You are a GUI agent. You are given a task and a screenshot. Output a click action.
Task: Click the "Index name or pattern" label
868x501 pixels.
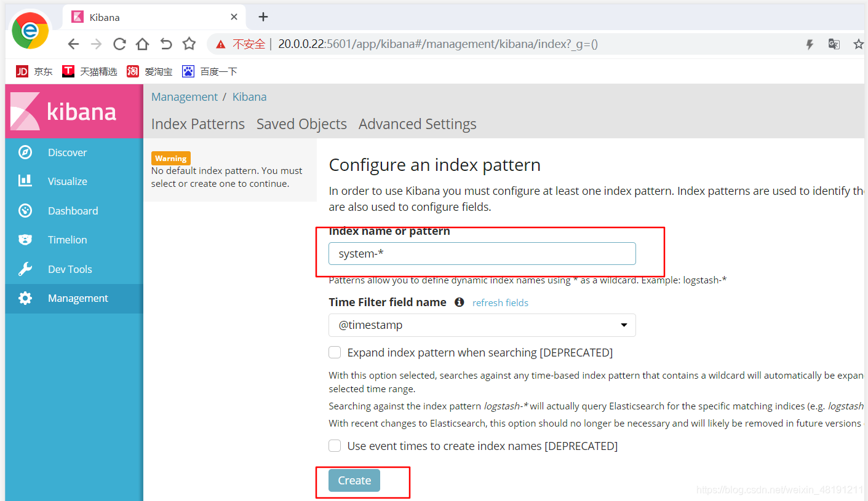tap(389, 231)
